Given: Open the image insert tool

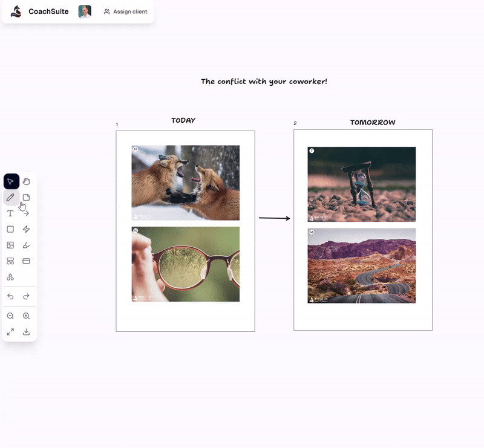Looking at the screenshot, I should (x=10, y=245).
